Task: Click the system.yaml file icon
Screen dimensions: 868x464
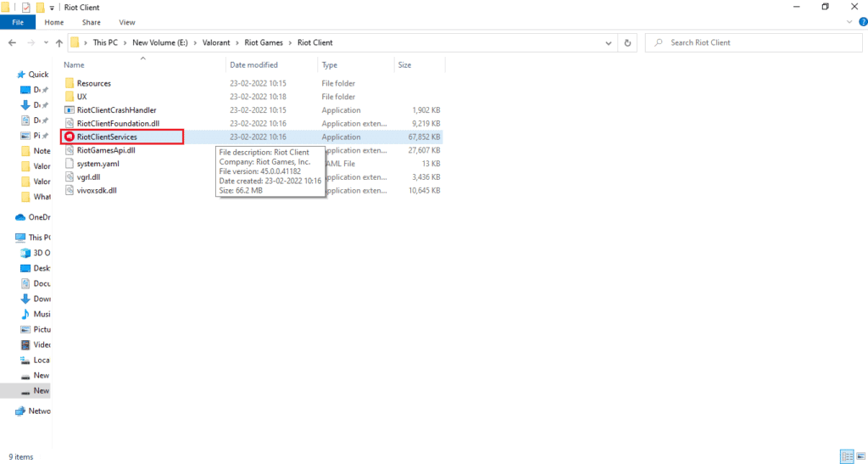Action: [x=70, y=164]
